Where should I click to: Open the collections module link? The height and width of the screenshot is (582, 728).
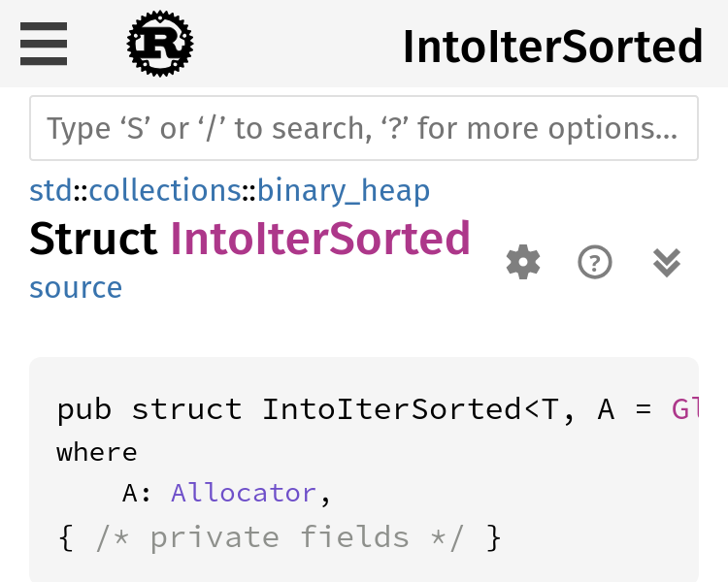(x=164, y=191)
